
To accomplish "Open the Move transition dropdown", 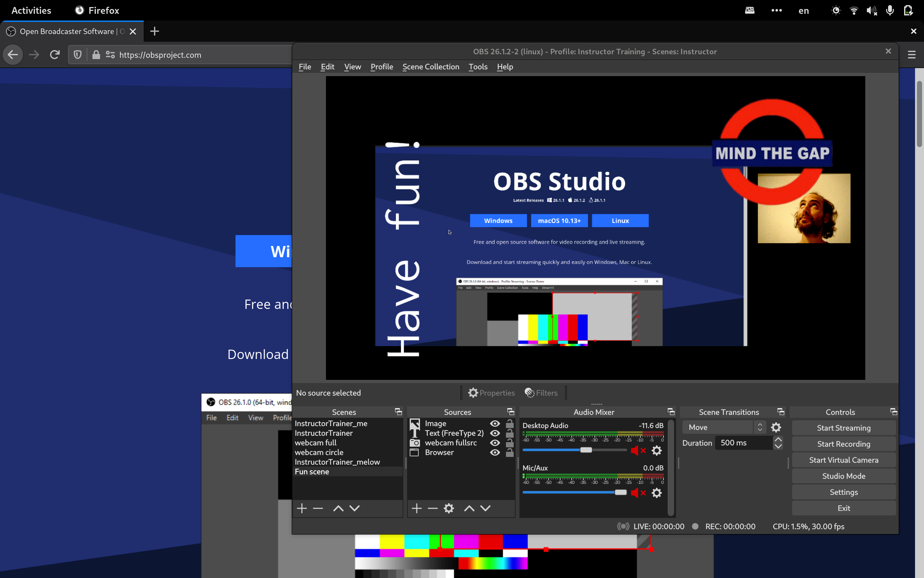I will pyautogui.click(x=724, y=427).
